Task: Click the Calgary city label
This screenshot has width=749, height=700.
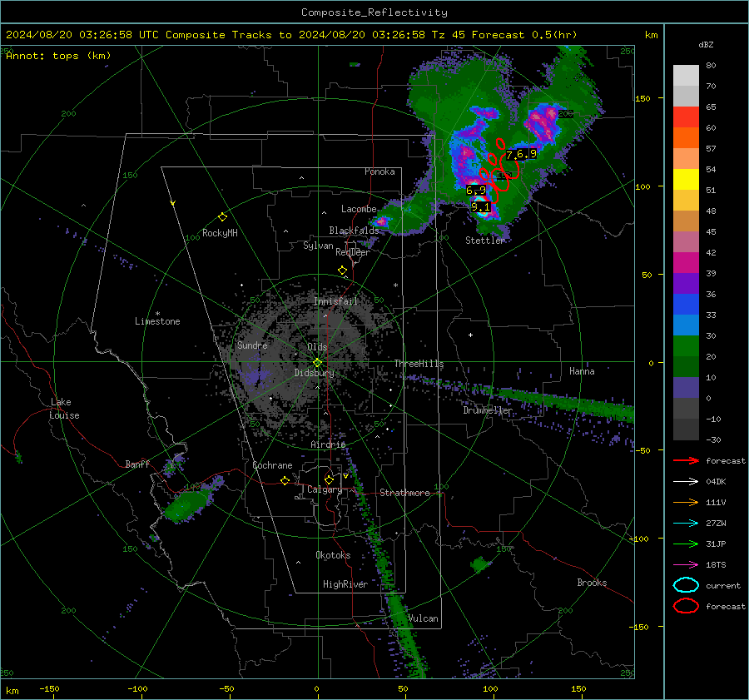Action: tap(325, 489)
